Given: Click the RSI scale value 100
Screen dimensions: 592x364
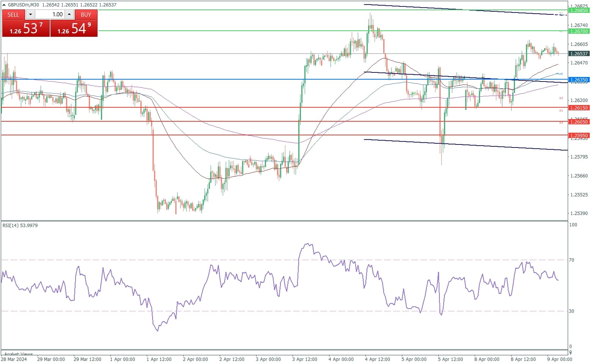Looking at the screenshot, I should 573,225.
